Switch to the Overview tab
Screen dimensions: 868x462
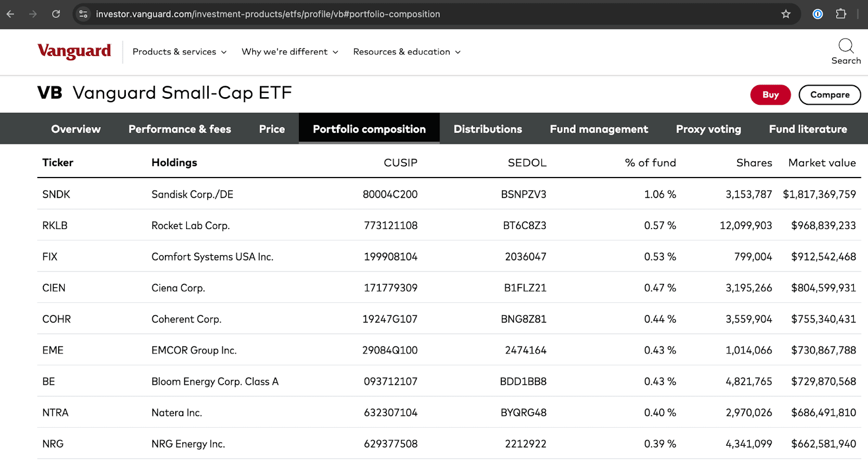[x=76, y=129]
